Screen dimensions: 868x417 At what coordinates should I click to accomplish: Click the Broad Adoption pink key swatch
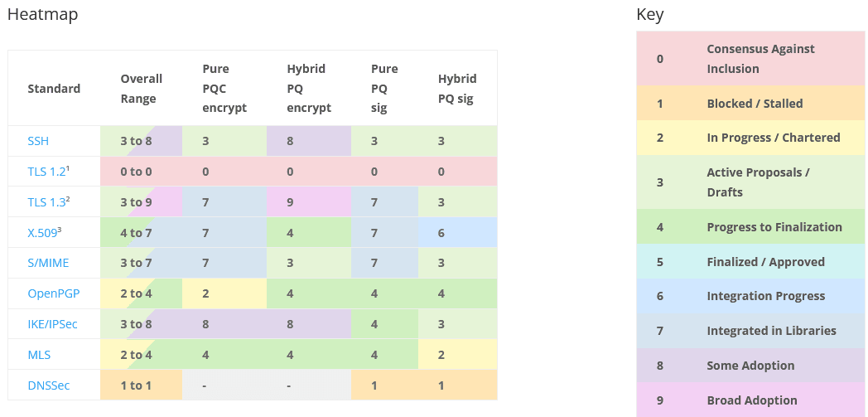[750, 400]
